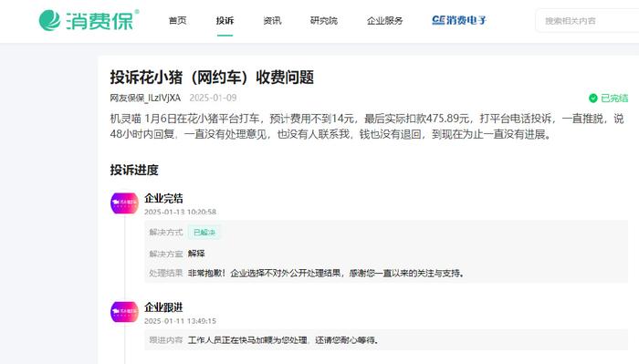This screenshot has height=364, width=639.
Task: Click the 跟进内容 label
Action: [166, 340]
